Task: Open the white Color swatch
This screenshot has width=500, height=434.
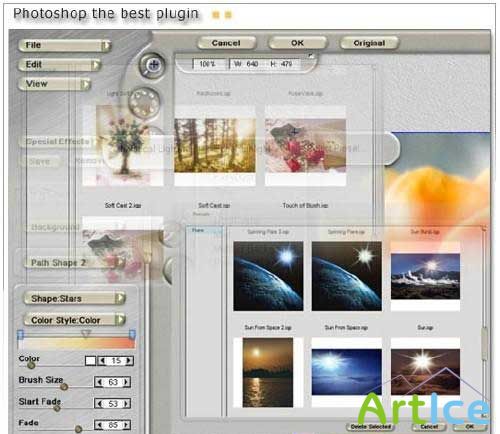Action: [x=90, y=361]
